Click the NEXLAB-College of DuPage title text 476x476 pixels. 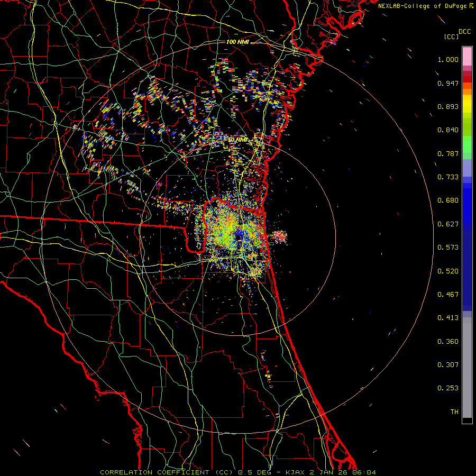tap(425, 6)
